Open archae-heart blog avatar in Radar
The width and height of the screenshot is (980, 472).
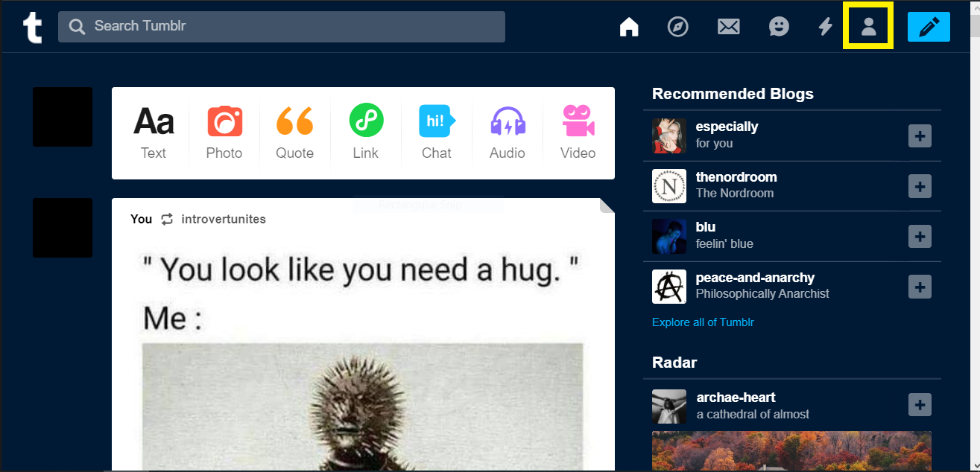[x=669, y=406]
